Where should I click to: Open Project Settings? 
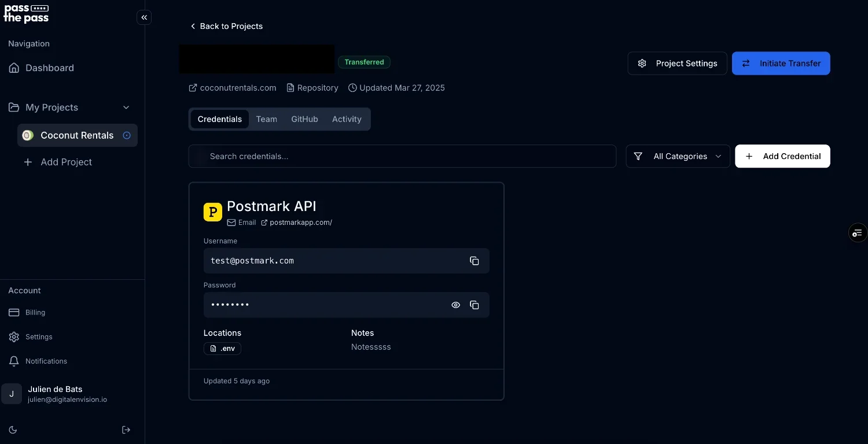pyautogui.click(x=677, y=64)
